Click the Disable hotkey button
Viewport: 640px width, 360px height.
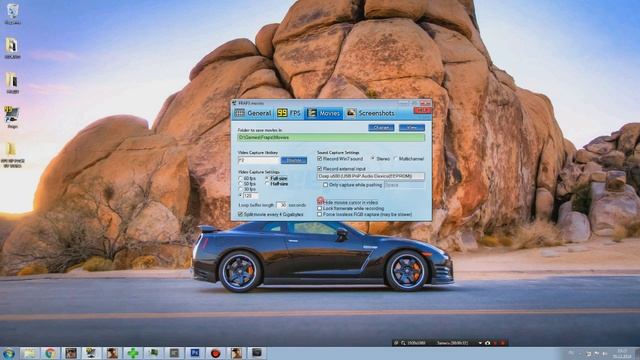click(x=294, y=160)
